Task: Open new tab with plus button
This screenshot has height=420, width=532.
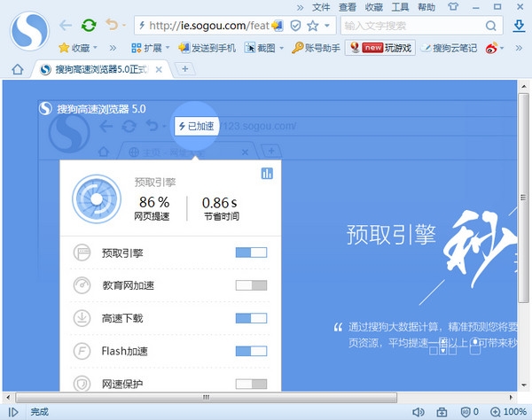Action: 185,68
